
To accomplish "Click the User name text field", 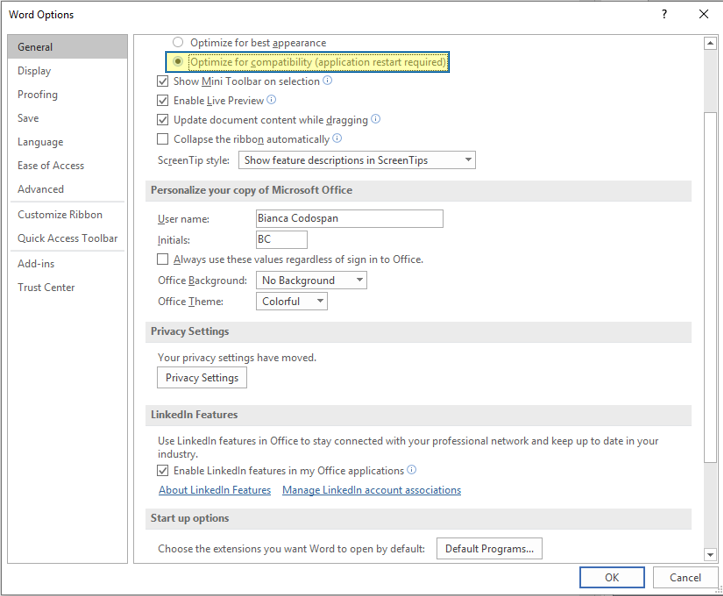I will (x=350, y=218).
